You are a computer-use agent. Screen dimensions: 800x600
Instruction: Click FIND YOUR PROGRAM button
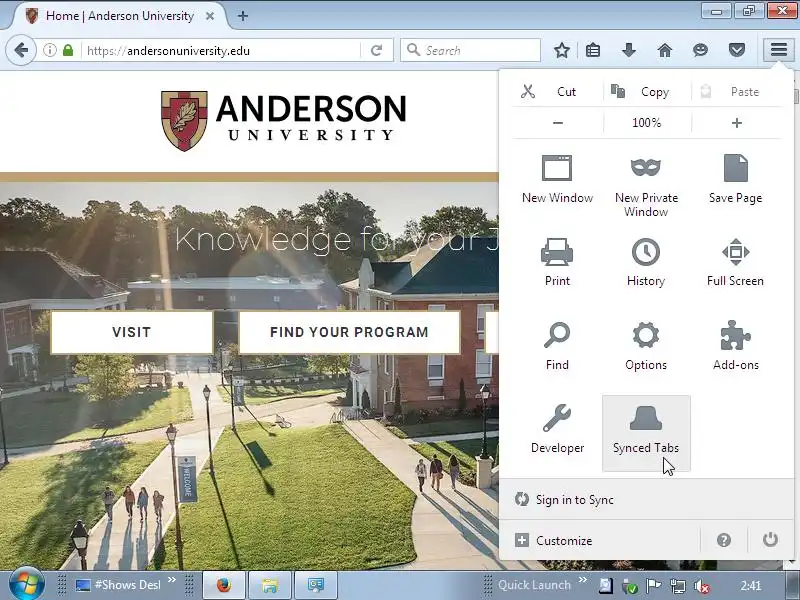point(349,332)
